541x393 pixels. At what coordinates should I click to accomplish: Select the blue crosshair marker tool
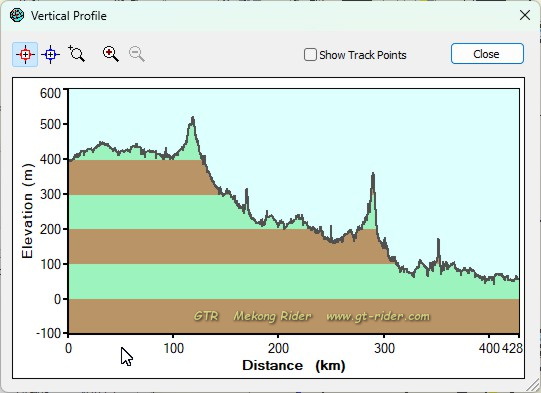point(50,55)
